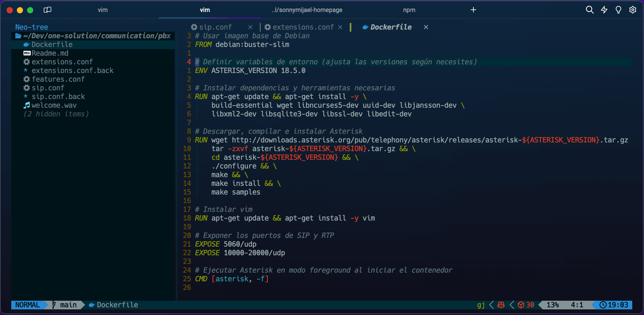Switch to the sonnymijael-homepage tab
Screen dimensions: 644x315
point(307,10)
